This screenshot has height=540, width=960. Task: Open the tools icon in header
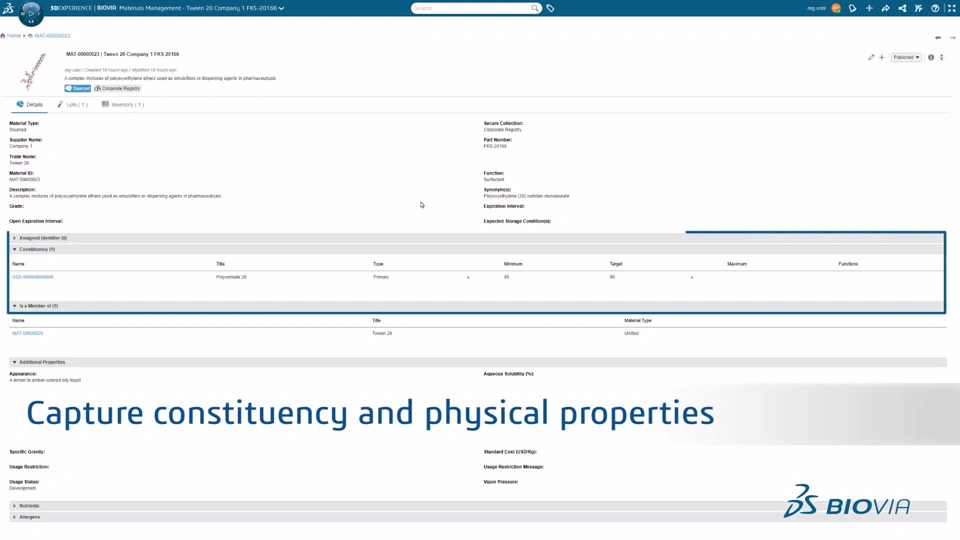(918, 8)
